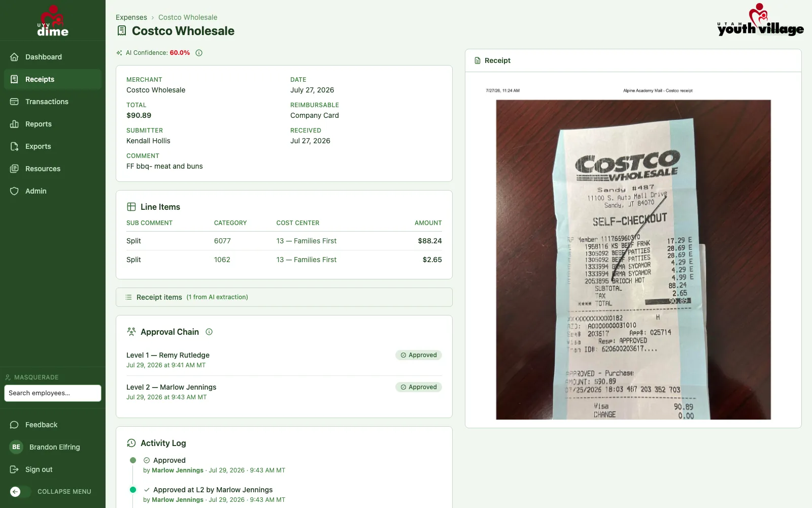Viewport: 812px width, 508px height.
Task: Click the Costco Wholesale breadcrumb
Action: 188,17
